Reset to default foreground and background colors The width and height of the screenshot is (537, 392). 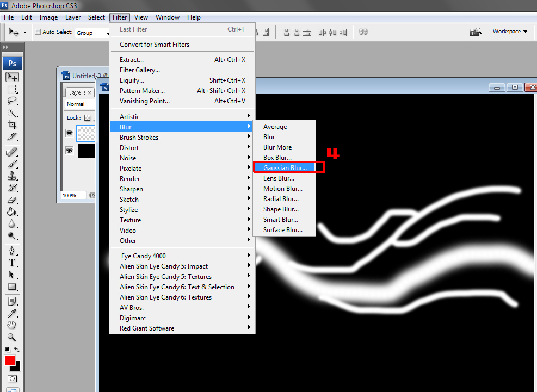point(7,350)
